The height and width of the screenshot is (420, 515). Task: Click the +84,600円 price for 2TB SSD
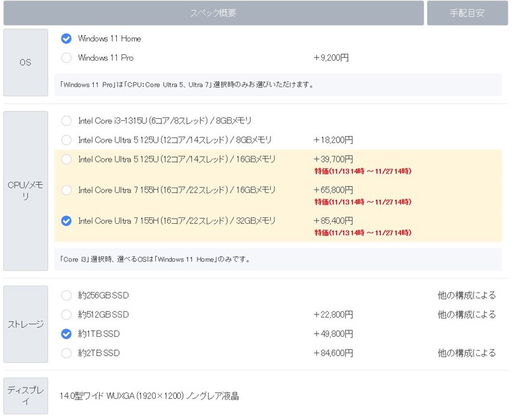(333, 353)
